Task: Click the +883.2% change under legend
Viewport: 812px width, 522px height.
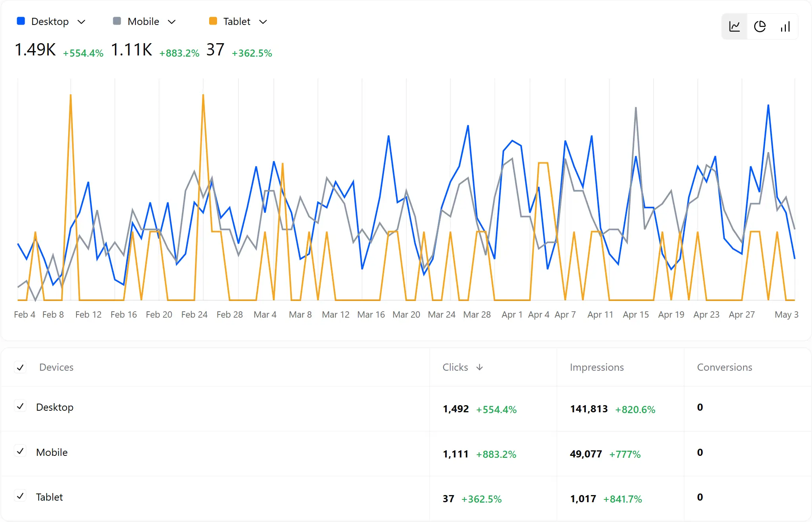Action: (179, 53)
